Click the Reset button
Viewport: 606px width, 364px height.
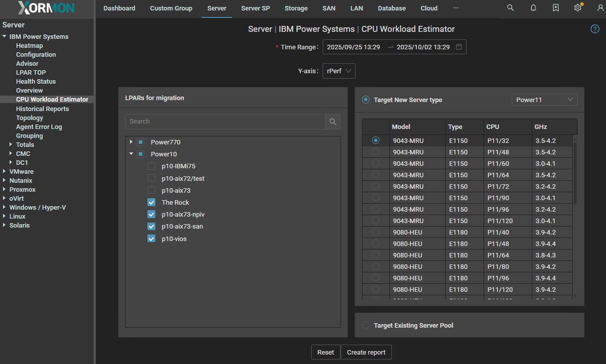(326, 352)
